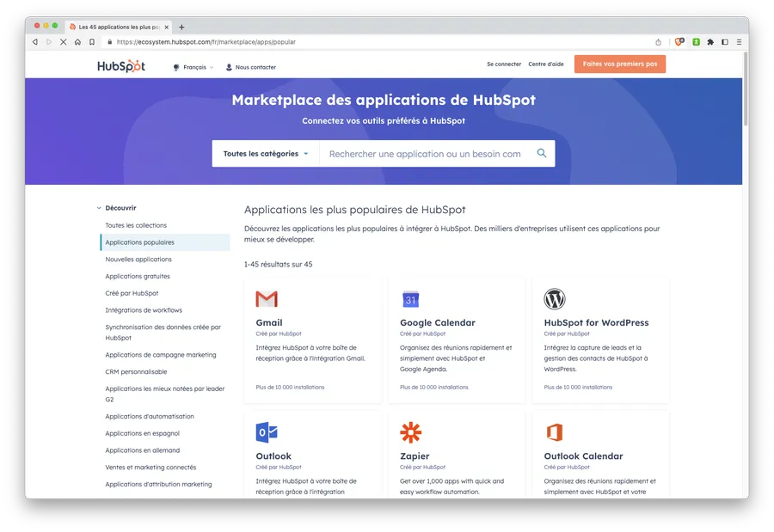This screenshot has width=774, height=532.
Task: Open Centre d'aide link
Action: coord(546,64)
